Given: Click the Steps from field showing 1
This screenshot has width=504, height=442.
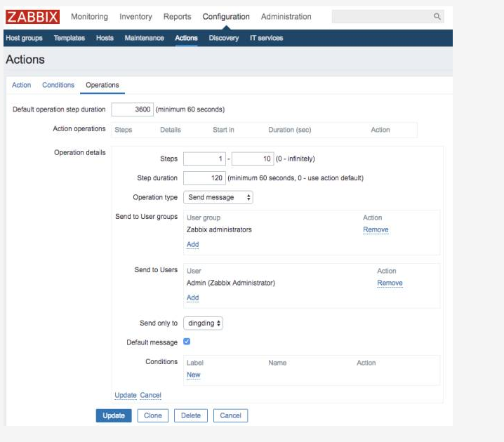Looking at the screenshot, I should [x=204, y=159].
